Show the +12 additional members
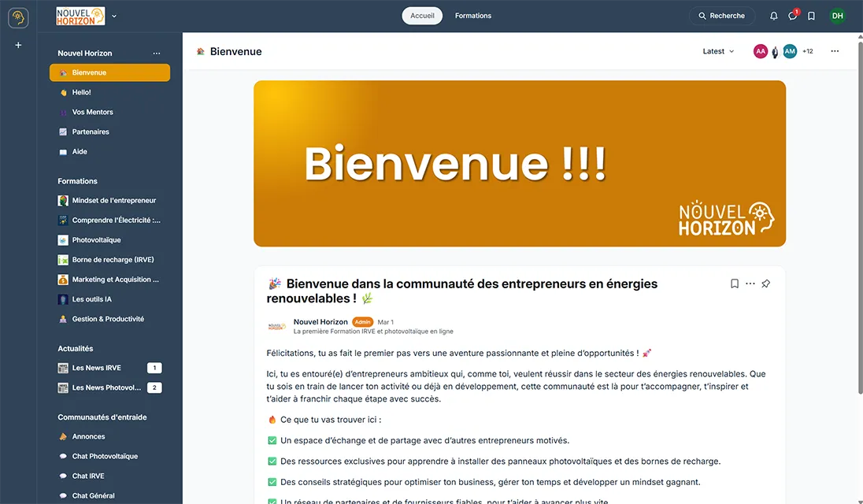This screenshot has height=504, width=863. coord(807,51)
